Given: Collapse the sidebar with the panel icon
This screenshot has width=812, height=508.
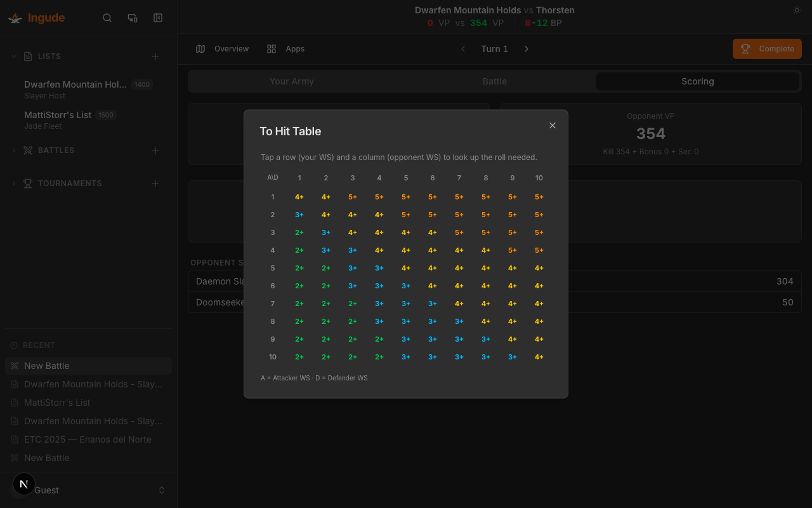Looking at the screenshot, I should click(157, 18).
